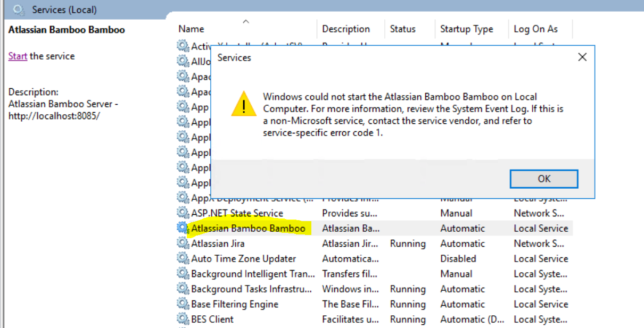Select the Atlassian Bamboo Bamboo gear icon

pos(183,228)
